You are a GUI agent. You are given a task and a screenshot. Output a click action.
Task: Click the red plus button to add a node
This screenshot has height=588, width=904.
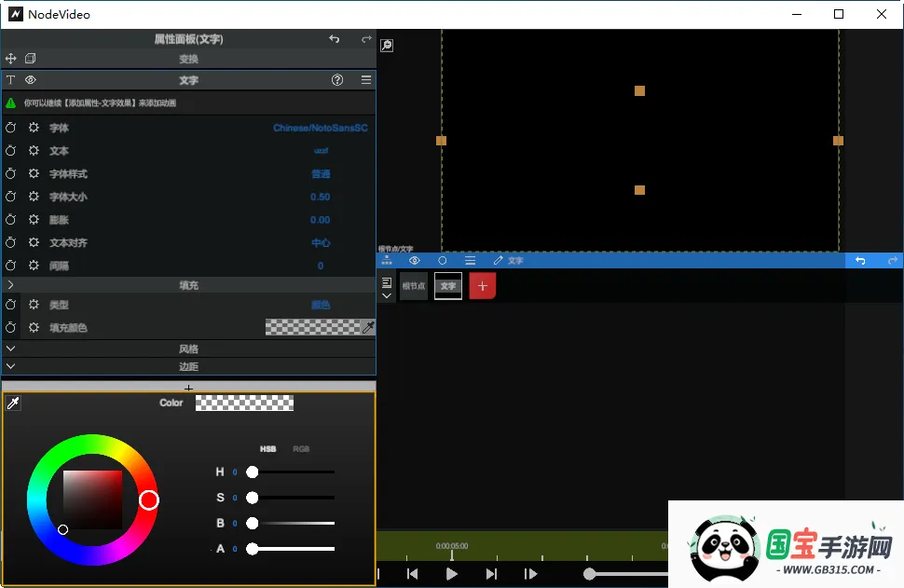tap(482, 285)
